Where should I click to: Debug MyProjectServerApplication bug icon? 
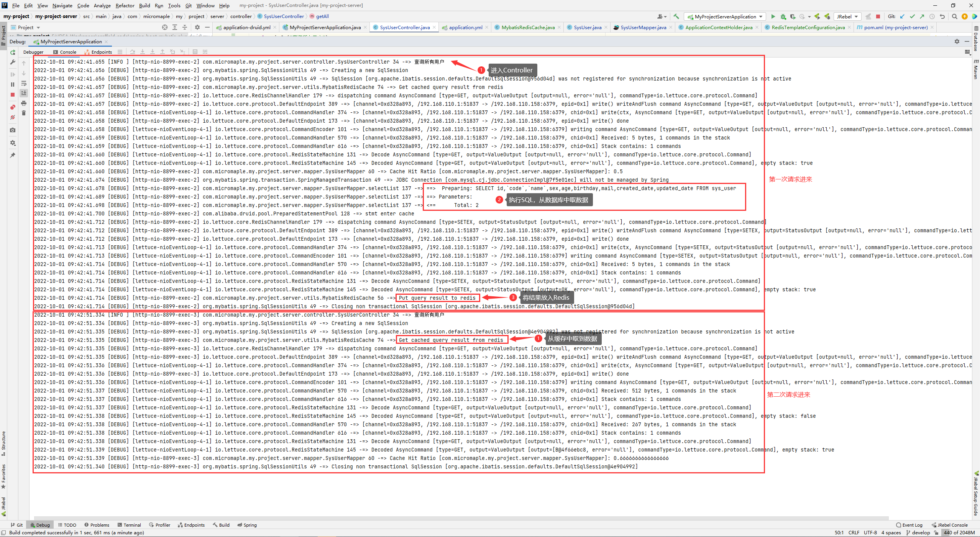coord(783,16)
